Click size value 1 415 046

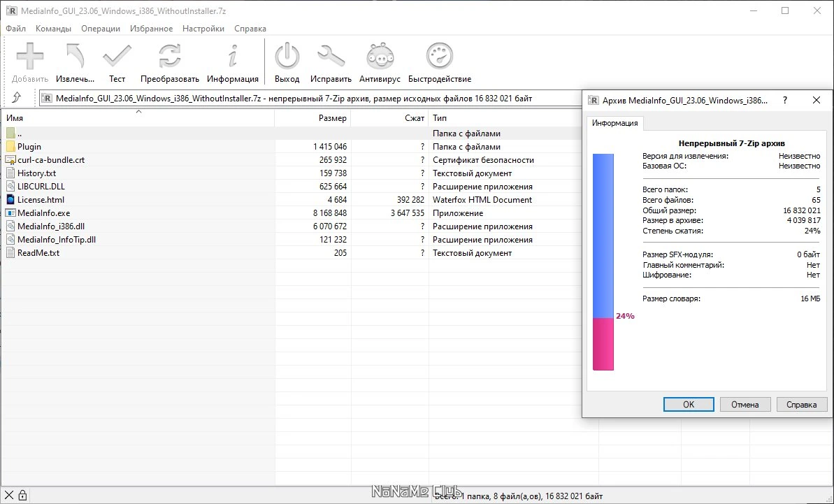pyautogui.click(x=330, y=146)
